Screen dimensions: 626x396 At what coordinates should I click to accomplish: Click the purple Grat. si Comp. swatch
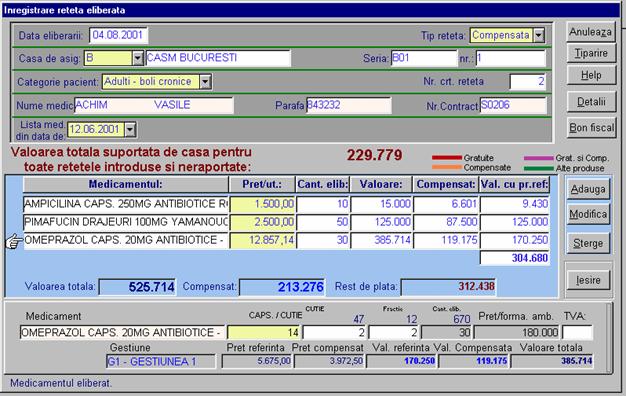(539, 158)
